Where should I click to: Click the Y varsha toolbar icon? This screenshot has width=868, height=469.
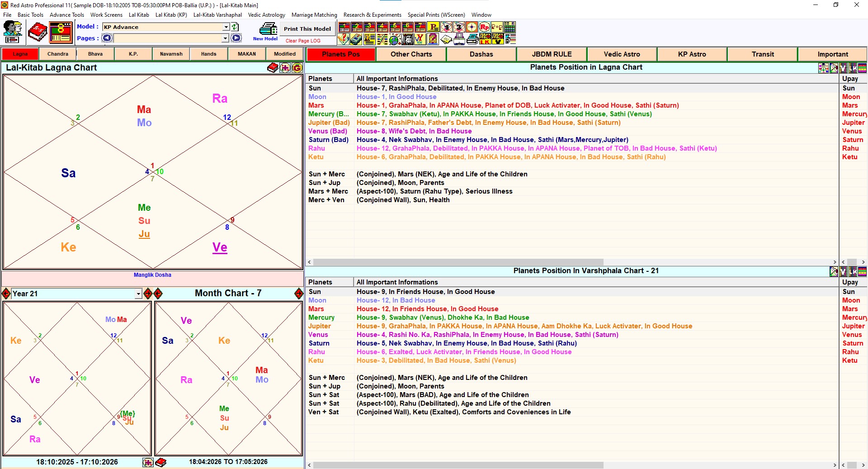(x=420, y=39)
